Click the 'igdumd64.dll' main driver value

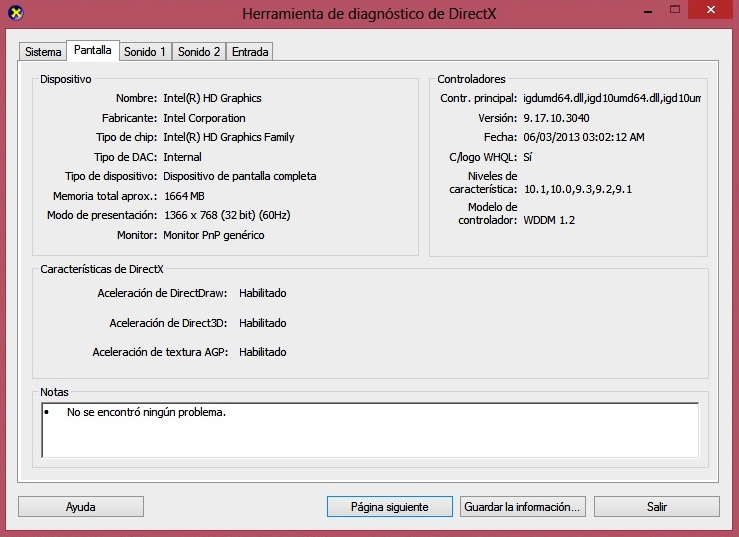click(x=612, y=98)
